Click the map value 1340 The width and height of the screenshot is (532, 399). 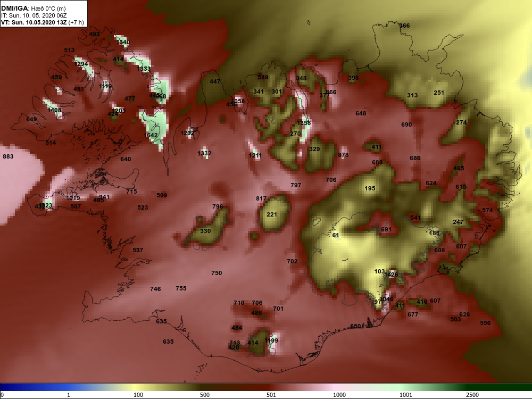point(122,42)
